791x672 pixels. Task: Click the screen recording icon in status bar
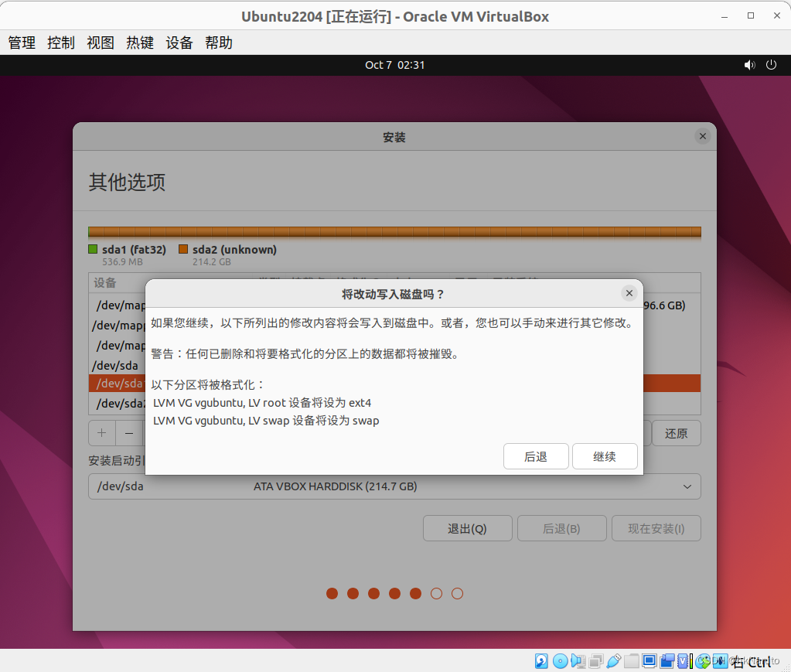[x=667, y=661]
